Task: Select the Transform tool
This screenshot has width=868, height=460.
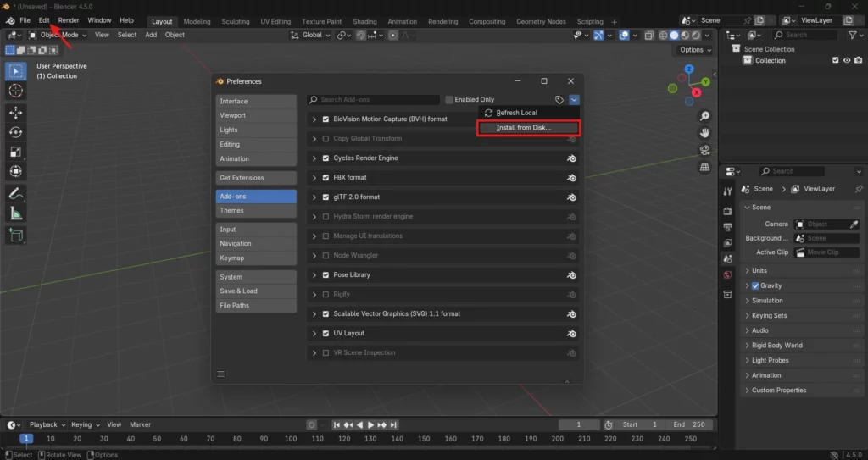Action: click(15, 172)
